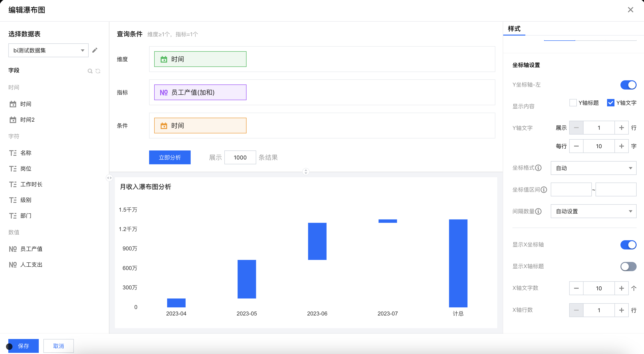The width and height of the screenshot is (644, 354).
Task: Click the vertical resize handle above chart
Action: (x=306, y=171)
